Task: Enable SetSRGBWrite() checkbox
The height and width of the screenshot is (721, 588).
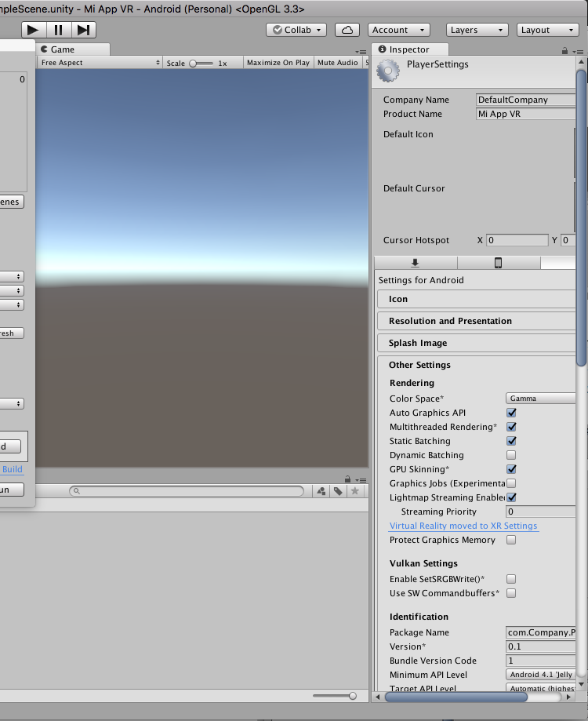Action: (511, 579)
